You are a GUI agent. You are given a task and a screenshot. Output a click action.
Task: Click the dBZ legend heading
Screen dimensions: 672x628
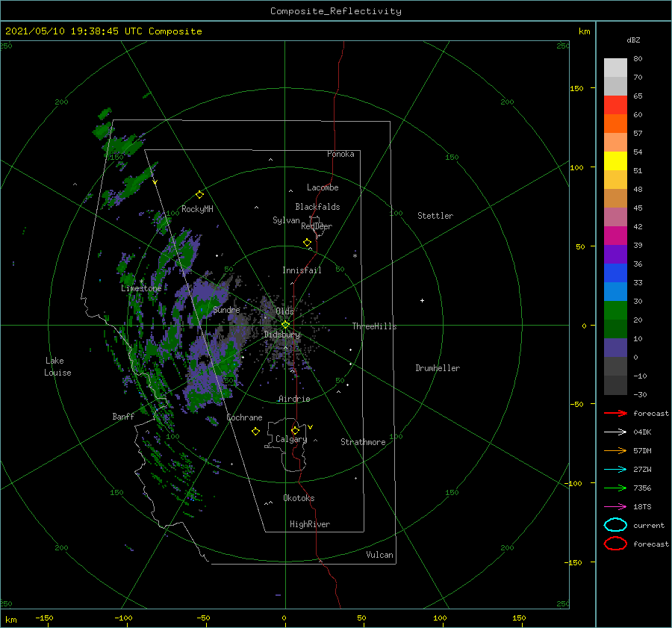point(633,40)
